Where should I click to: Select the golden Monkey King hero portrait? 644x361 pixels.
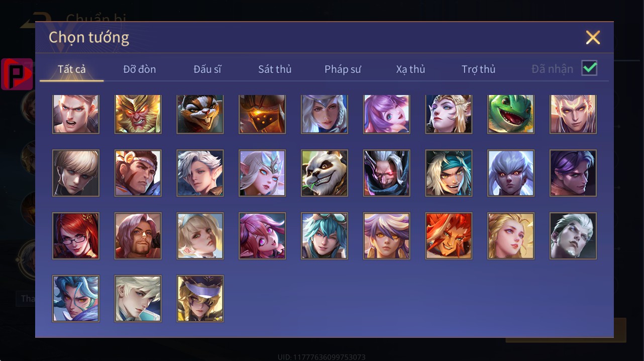(x=138, y=114)
